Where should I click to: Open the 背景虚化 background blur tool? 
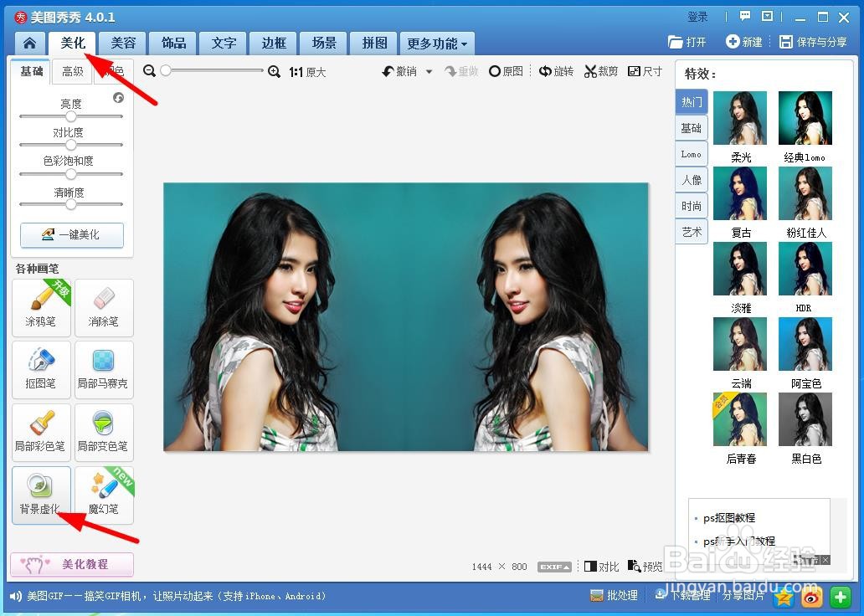pyautogui.click(x=41, y=495)
